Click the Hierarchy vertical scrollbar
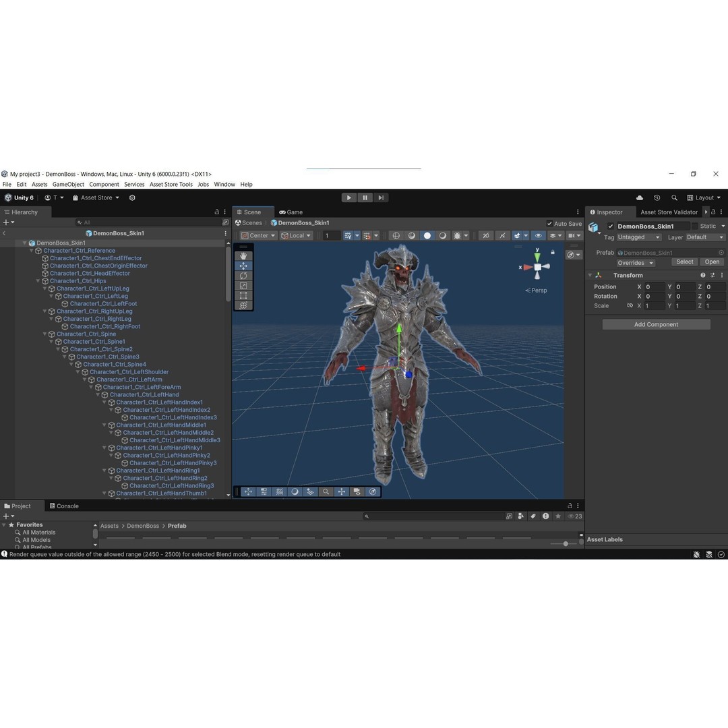728x728 pixels. (228, 274)
